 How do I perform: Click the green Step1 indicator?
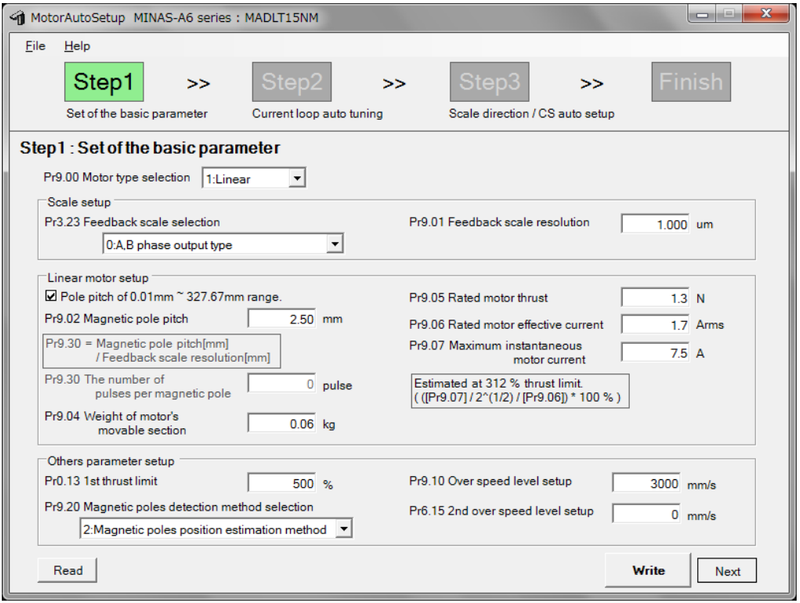tap(103, 82)
